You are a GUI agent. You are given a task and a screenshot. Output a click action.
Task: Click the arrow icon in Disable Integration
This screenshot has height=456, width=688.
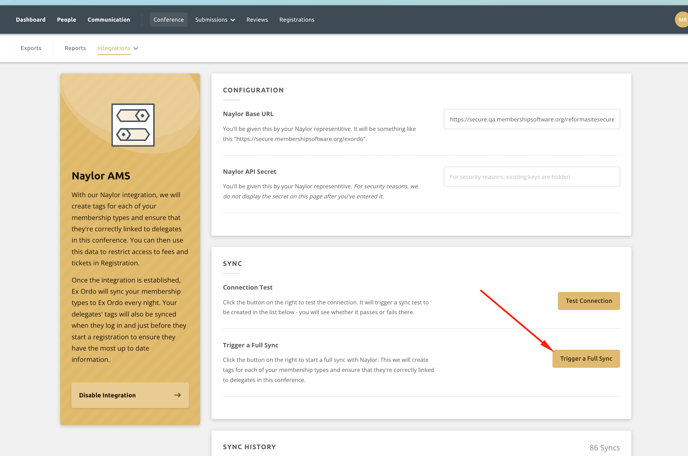click(x=177, y=395)
